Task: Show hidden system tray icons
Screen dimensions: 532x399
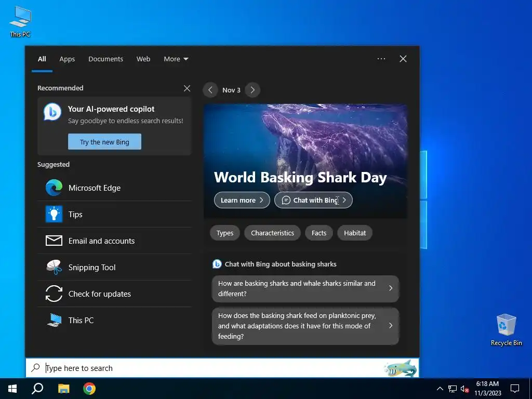Action: coord(440,389)
